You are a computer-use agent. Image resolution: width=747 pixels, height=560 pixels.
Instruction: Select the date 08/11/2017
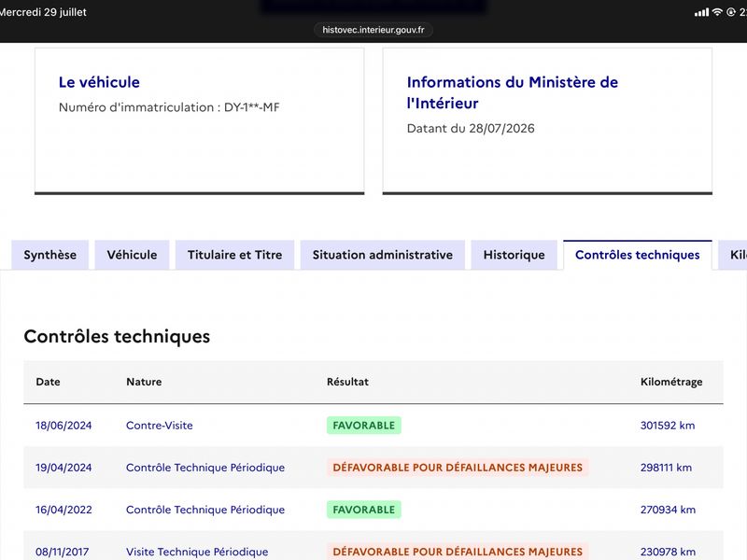point(62,552)
